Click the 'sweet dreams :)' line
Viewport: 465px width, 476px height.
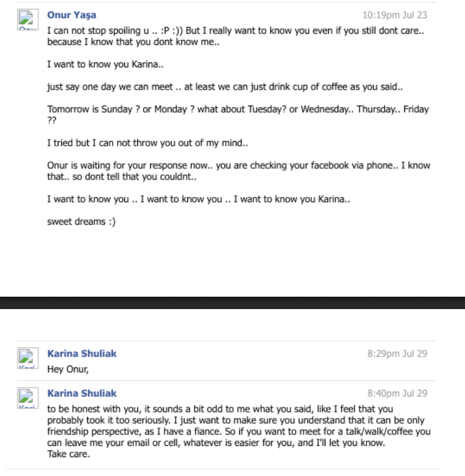click(81, 222)
